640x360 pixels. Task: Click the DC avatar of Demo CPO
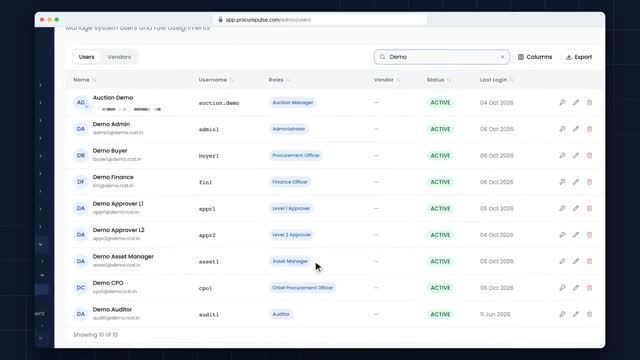pos(81,288)
